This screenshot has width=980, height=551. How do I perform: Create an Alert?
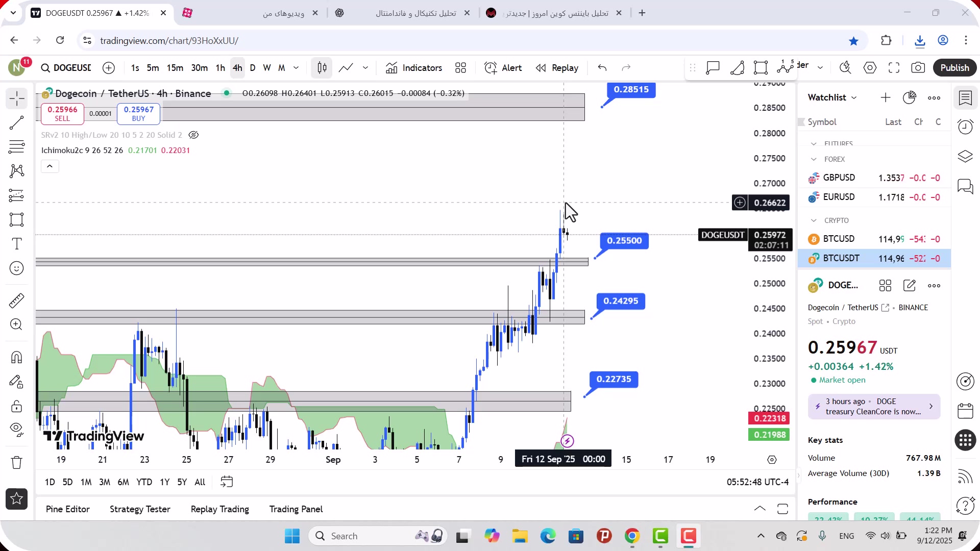click(503, 68)
